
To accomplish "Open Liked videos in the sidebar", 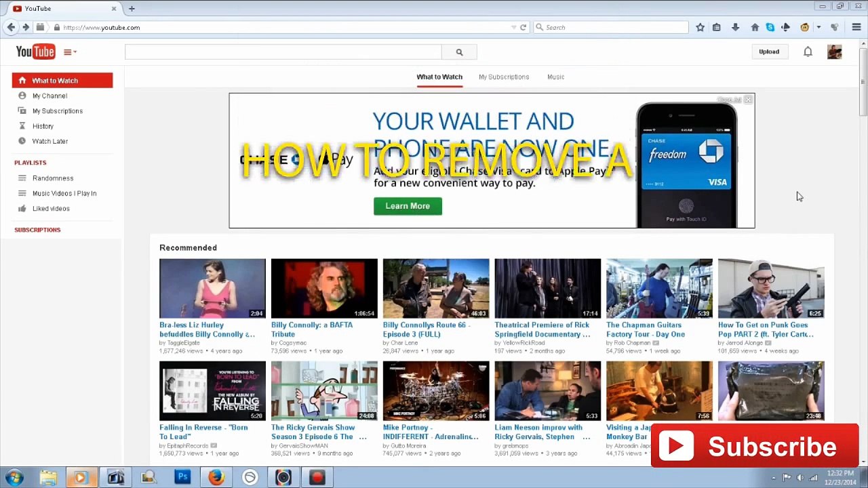I will (51, 209).
